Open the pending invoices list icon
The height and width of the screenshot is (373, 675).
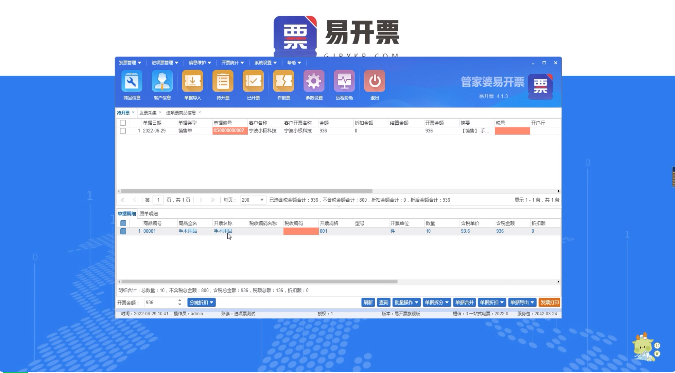[x=223, y=81]
